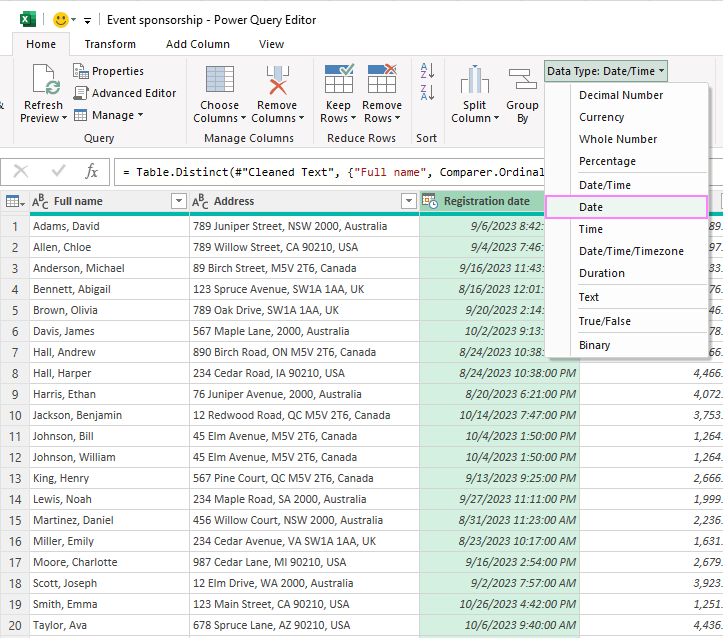Click the Choose Columns icon
Screen dimensions: 723x638
[x=219, y=79]
